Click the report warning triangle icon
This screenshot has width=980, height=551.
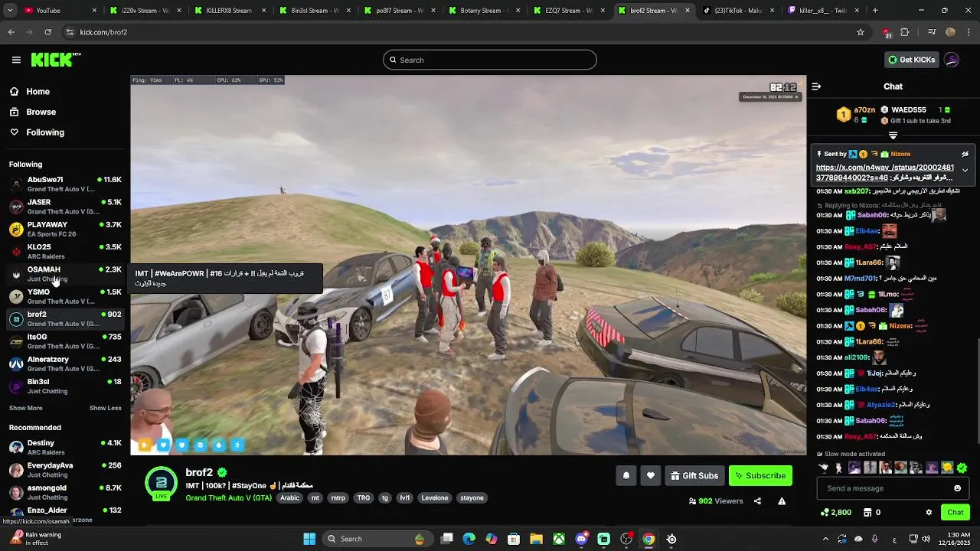[x=782, y=501]
